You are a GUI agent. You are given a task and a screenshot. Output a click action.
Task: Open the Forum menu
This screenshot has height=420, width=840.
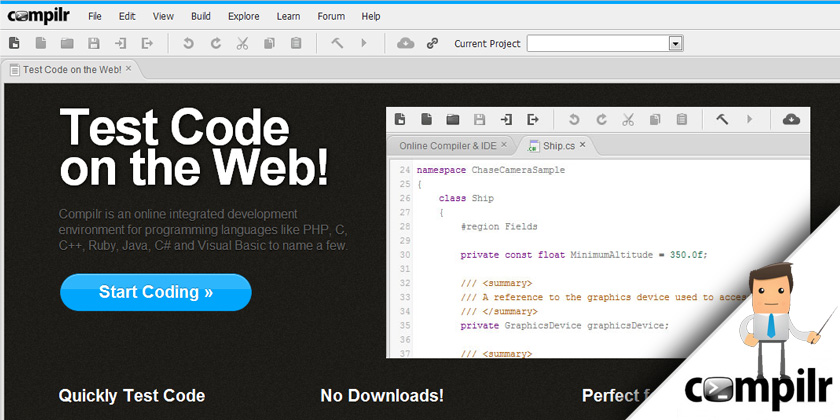[x=331, y=16]
